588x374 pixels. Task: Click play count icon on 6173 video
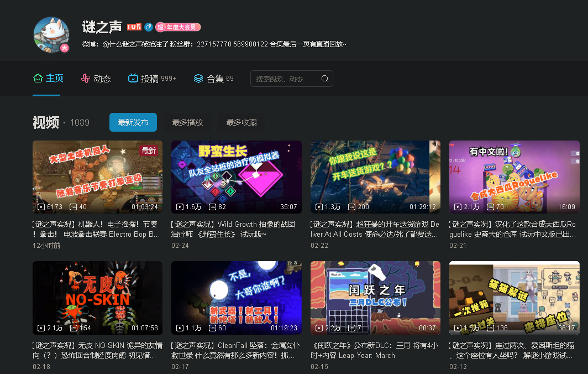(41, 207)
